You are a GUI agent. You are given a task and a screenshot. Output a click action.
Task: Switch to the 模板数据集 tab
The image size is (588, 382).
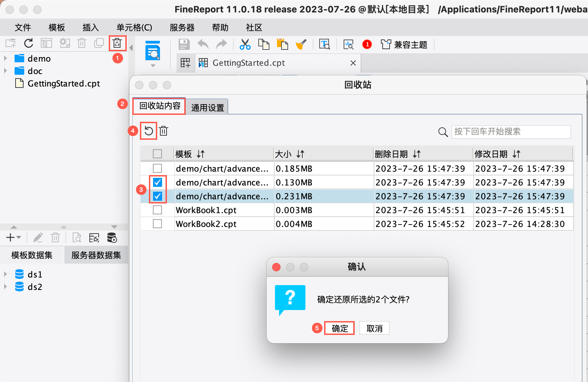[32, 255]
